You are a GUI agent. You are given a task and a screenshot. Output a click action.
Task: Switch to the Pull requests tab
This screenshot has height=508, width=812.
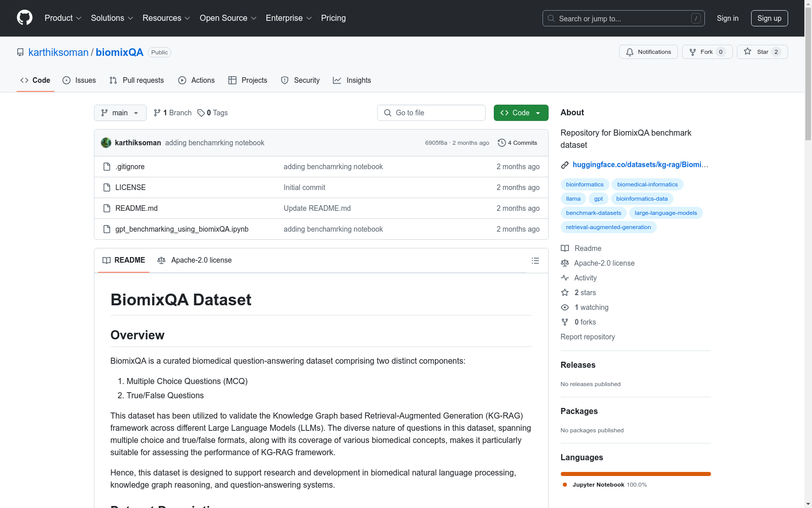point(137,80)
